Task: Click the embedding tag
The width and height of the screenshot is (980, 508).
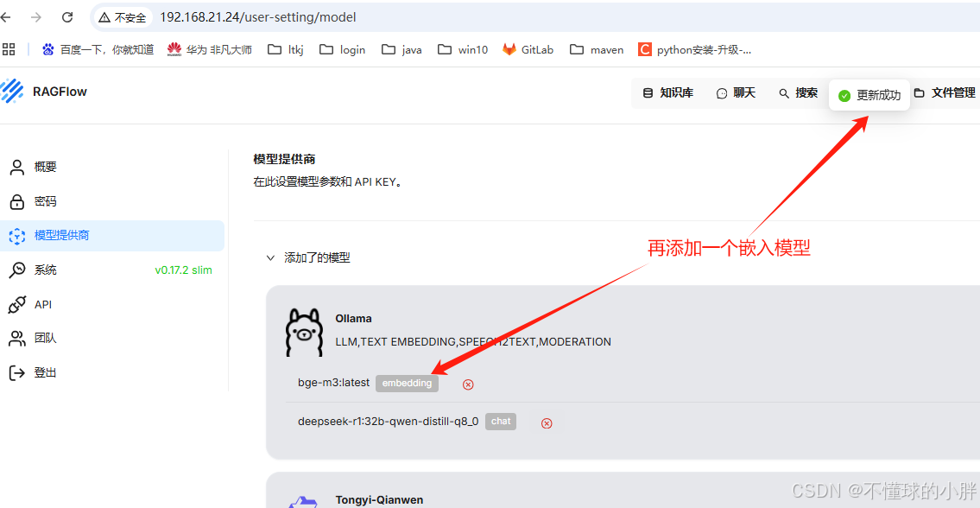Action: tap(407, 383)
